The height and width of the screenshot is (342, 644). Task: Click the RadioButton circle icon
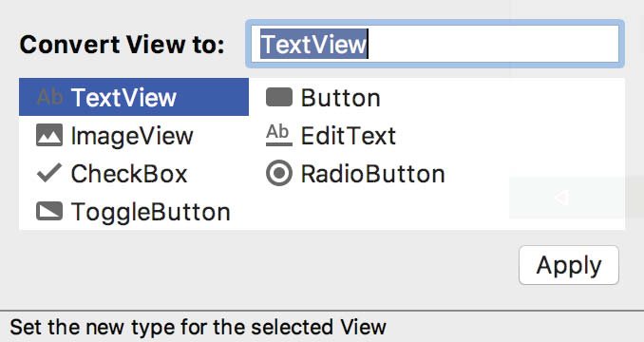click(279, 173)
